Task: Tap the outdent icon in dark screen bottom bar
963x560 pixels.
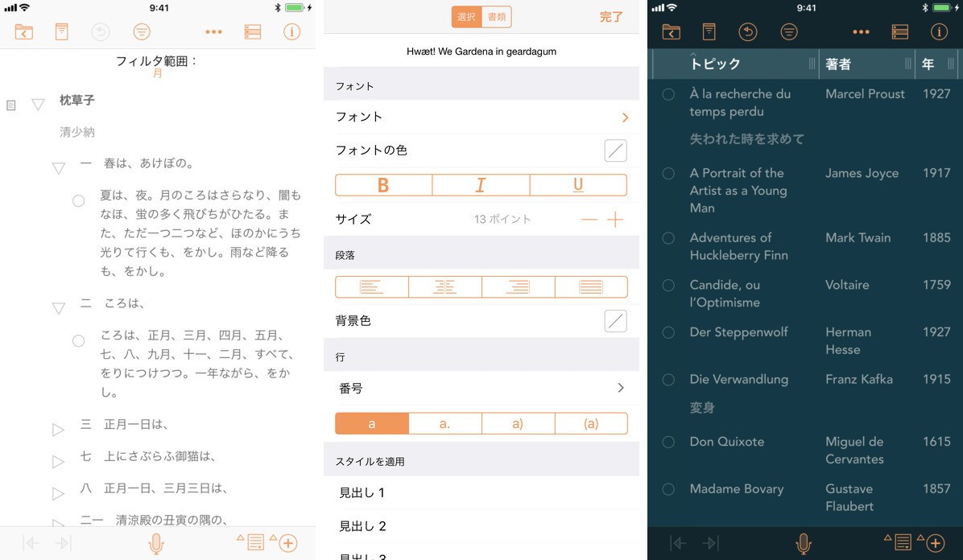Action: click(678, 543)
